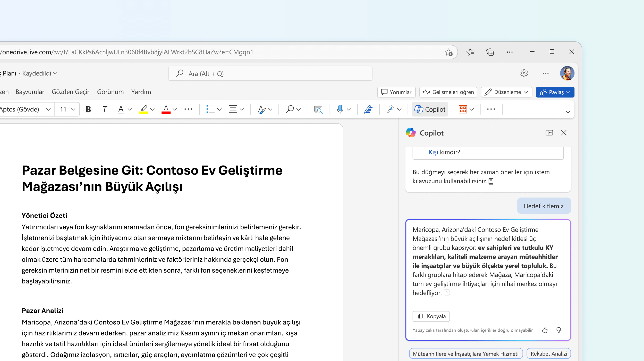Image resolution: width=644 pixels, height=361 pixels.
Task: Open citation reference 1
Action: [447, 292]
